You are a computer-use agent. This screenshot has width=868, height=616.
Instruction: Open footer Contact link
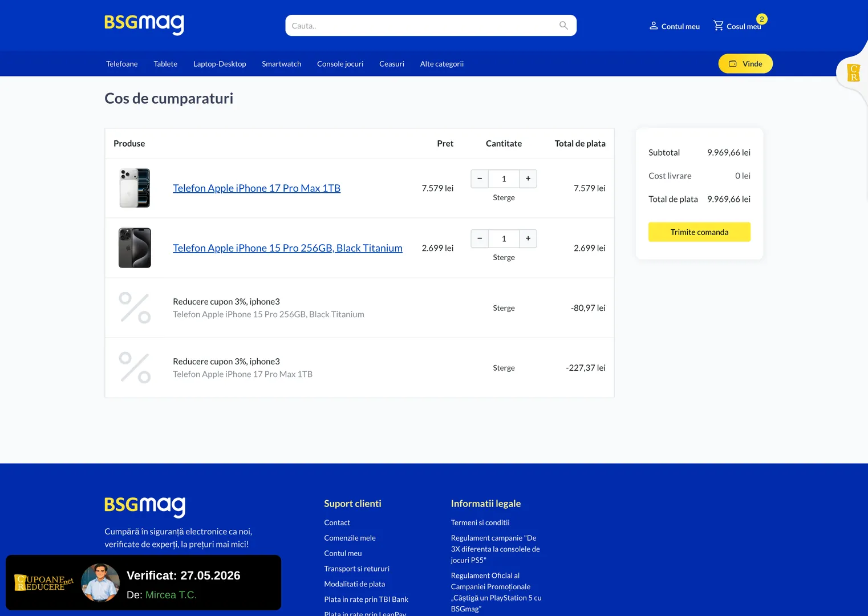(x=337, y=522)
